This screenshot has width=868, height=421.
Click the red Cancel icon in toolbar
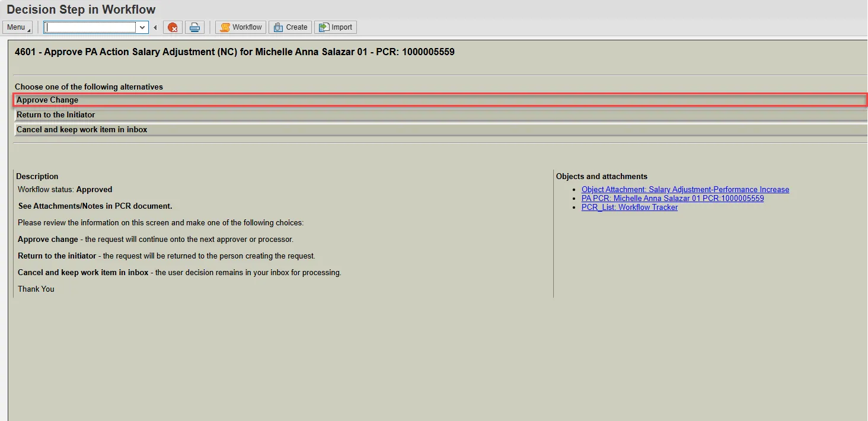point(172,27)
